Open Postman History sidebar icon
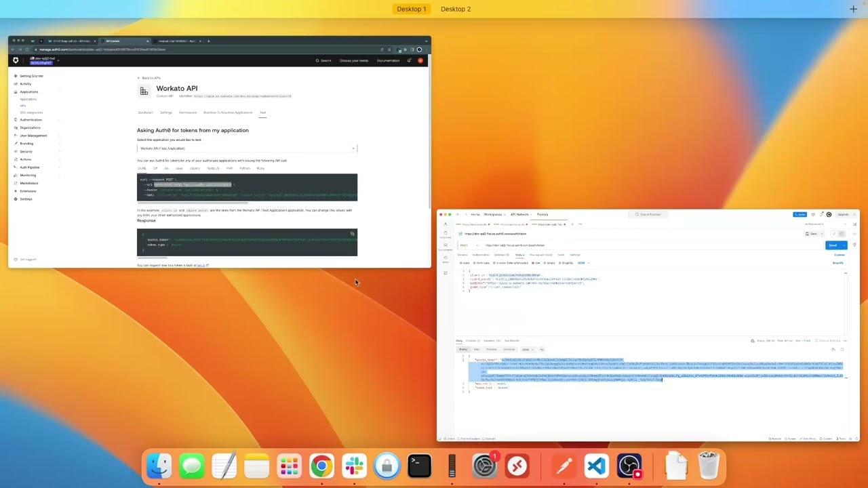 coord(446,259)
